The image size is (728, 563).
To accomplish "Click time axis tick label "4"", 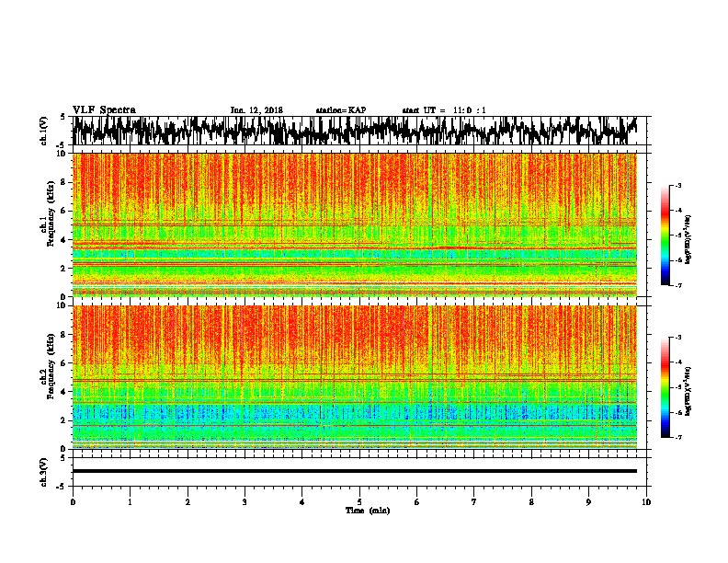I will [x=302, y=502].
